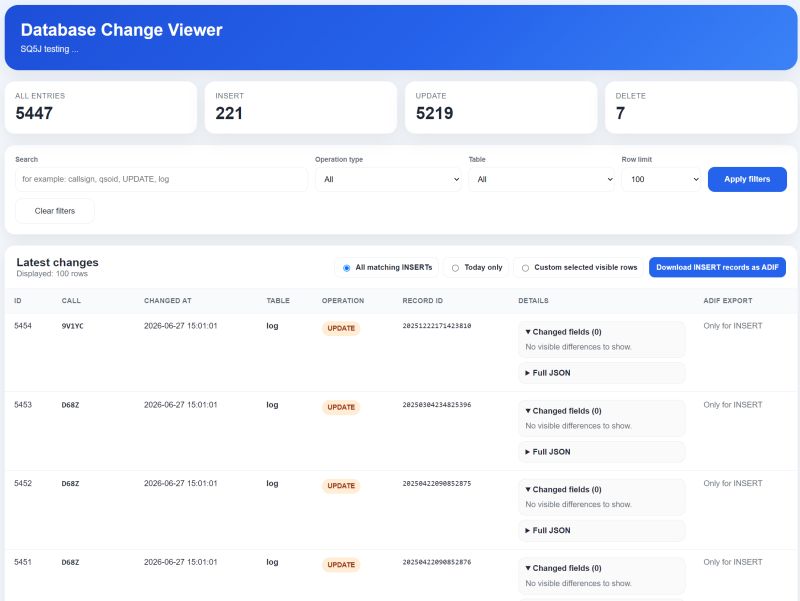This screenshot has width=800, height=601.
Task: Open the Operation type dropdown
Action: click(388, 179)
